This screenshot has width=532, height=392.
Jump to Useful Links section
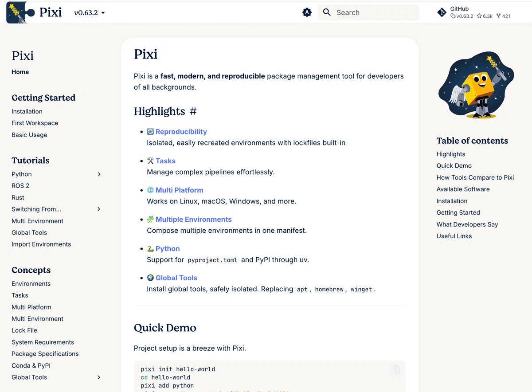(x=454, y=236)
